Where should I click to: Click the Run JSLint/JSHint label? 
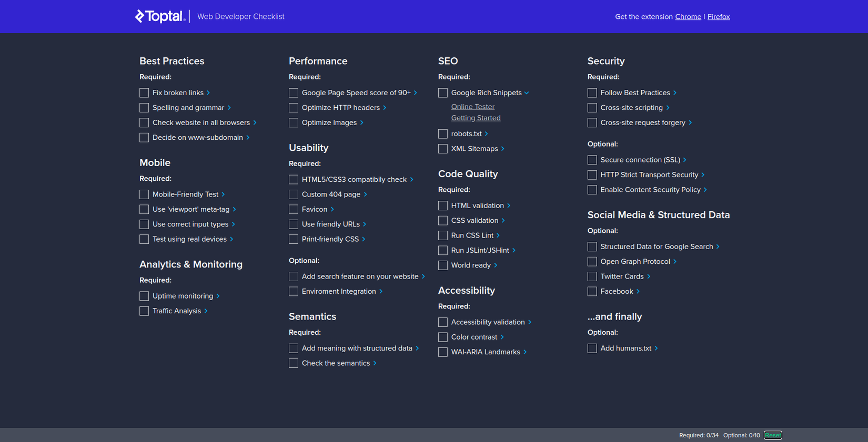[480, 251]
